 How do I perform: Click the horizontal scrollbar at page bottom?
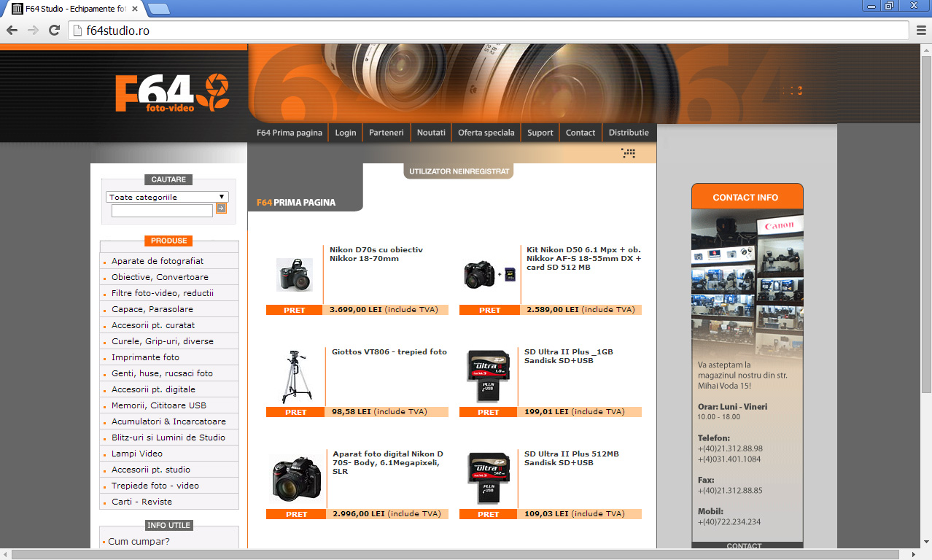[x=454, y=554]
